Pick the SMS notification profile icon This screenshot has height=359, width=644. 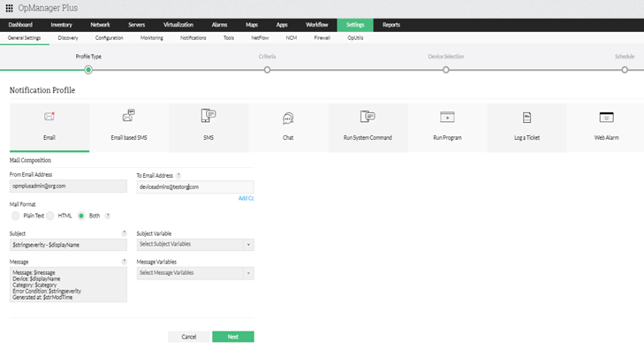point(208,116)
